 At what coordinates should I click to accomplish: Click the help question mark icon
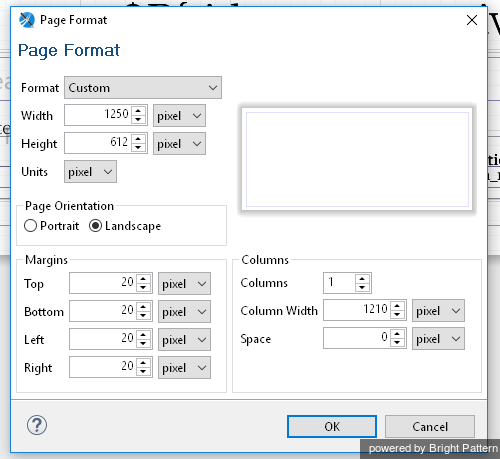(37, 425)
